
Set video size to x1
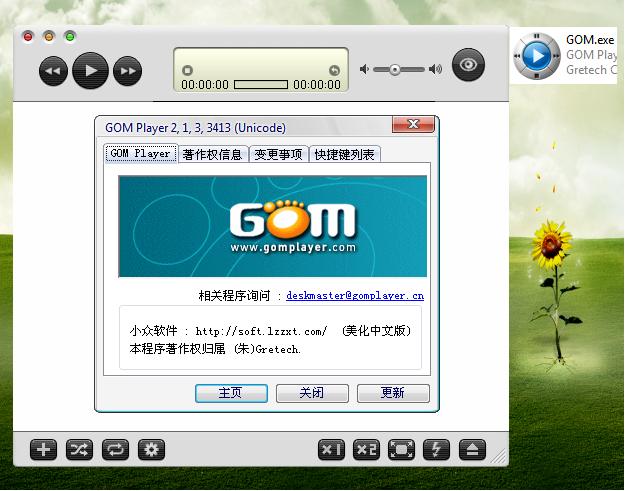pyautogui.click(x=331, y=450)
